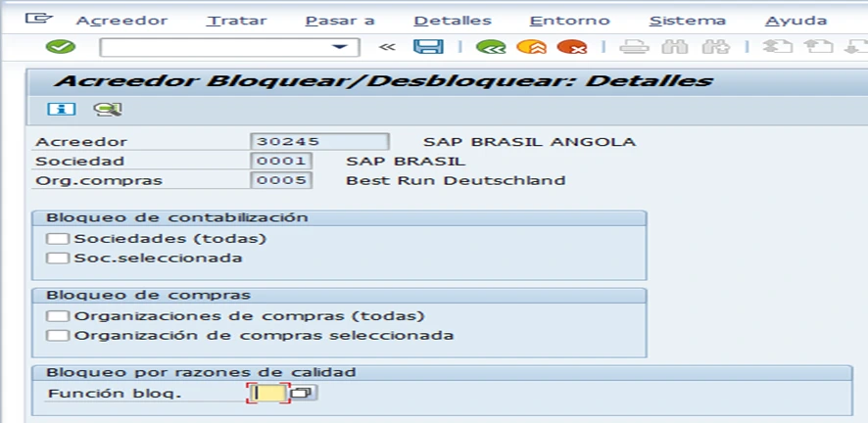Click the text SAP BRASIL ANGOLA
This screenshot has height=423, width=868.
[530, 142]
